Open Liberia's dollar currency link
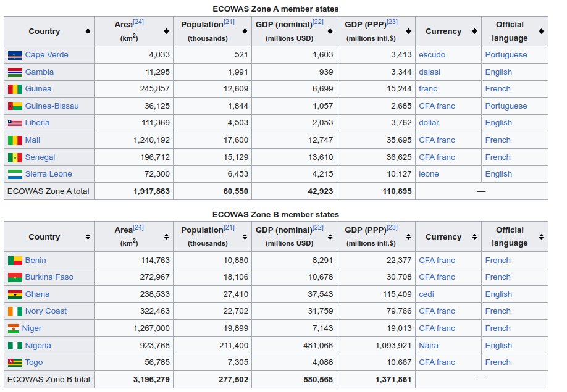 [x=429, y=123]
